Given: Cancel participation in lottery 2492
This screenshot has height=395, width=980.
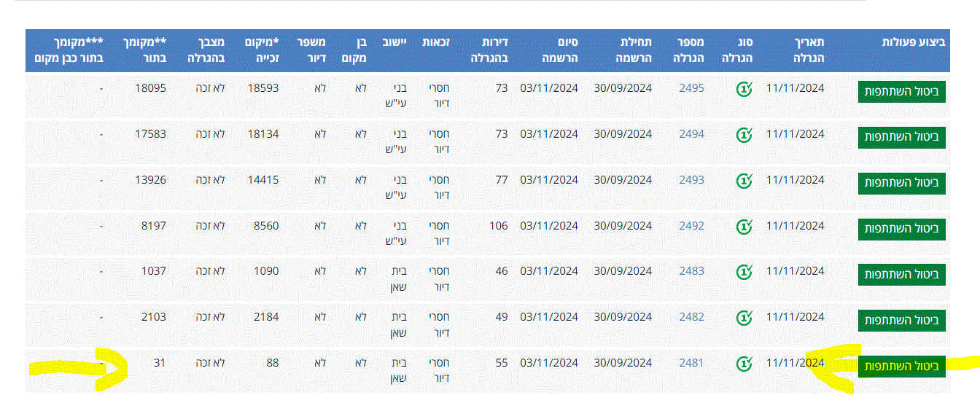Looking at the screenshot, I should 901,229.
